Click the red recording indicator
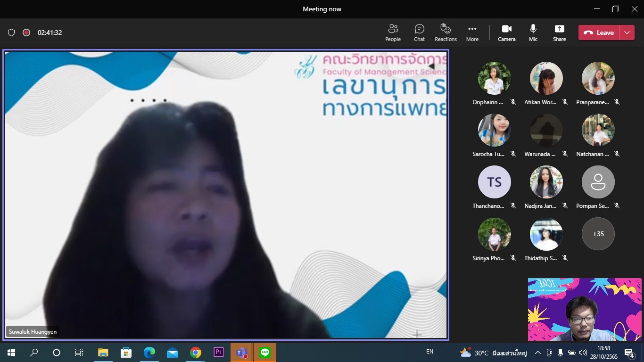The height and width of the screenshot is (362, 644). point(26,33)
